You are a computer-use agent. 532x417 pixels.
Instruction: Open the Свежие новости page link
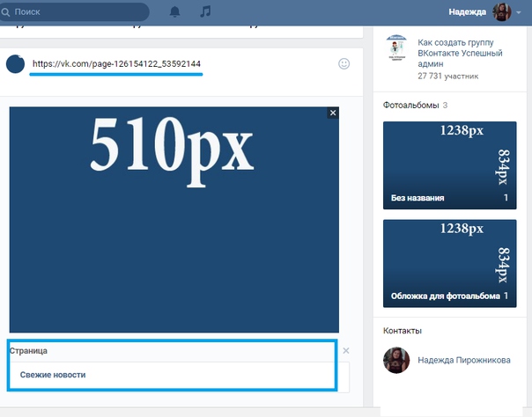click(x=53, y=375)
